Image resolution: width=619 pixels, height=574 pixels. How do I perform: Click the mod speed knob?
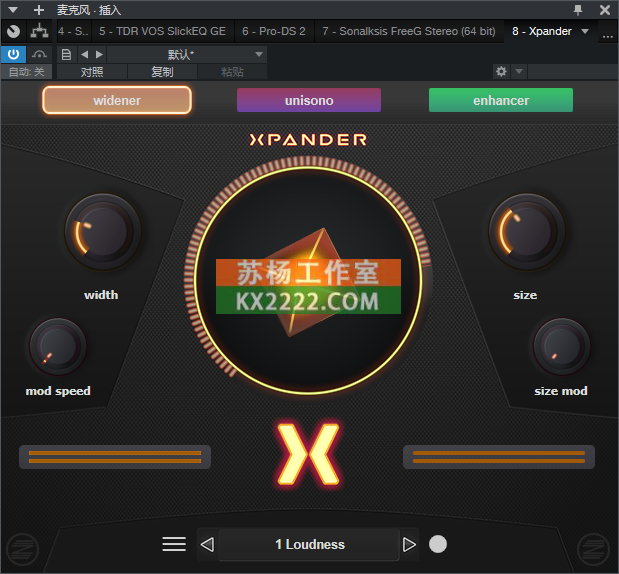tap(58, 347)
